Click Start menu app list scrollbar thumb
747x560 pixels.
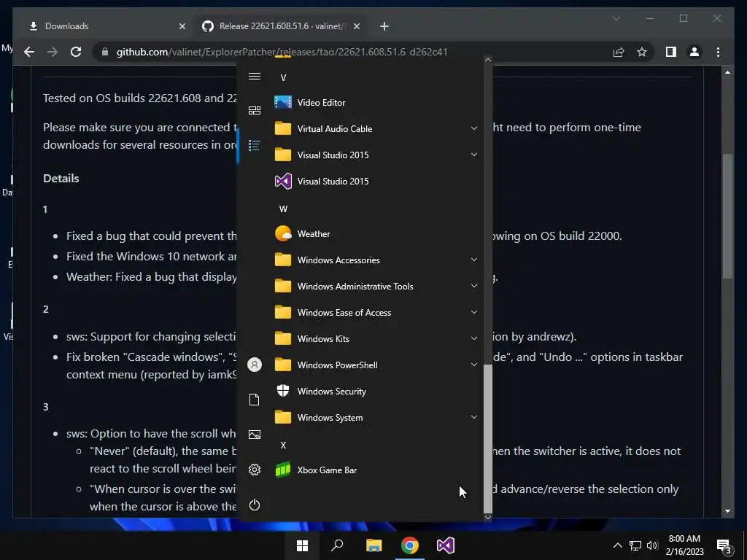487,438
